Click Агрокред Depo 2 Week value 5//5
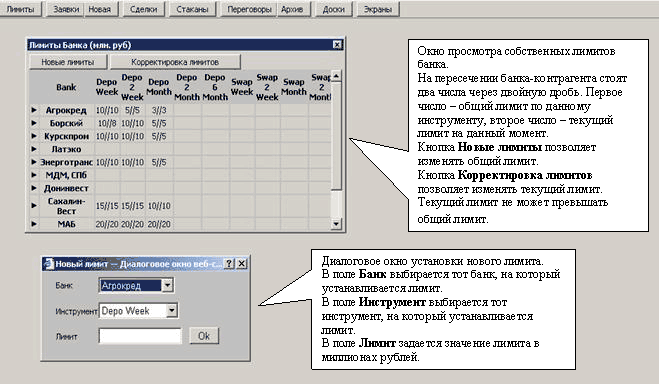The height and width of the screenshot is (384, 659). (x=132, y=110)
